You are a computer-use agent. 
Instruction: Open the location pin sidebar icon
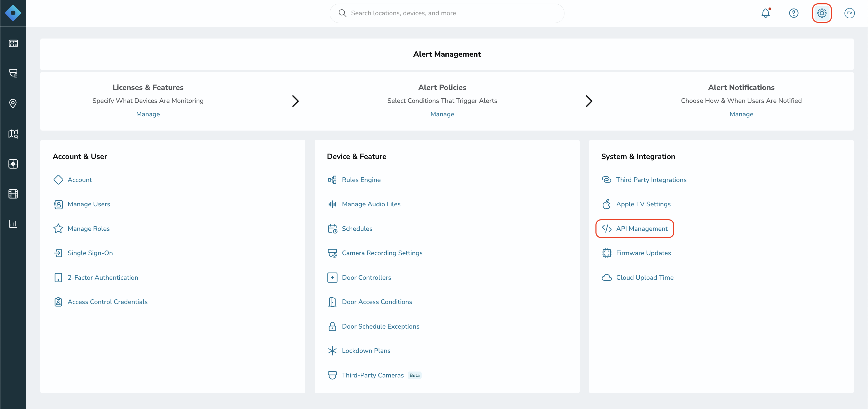pos(13,103)
